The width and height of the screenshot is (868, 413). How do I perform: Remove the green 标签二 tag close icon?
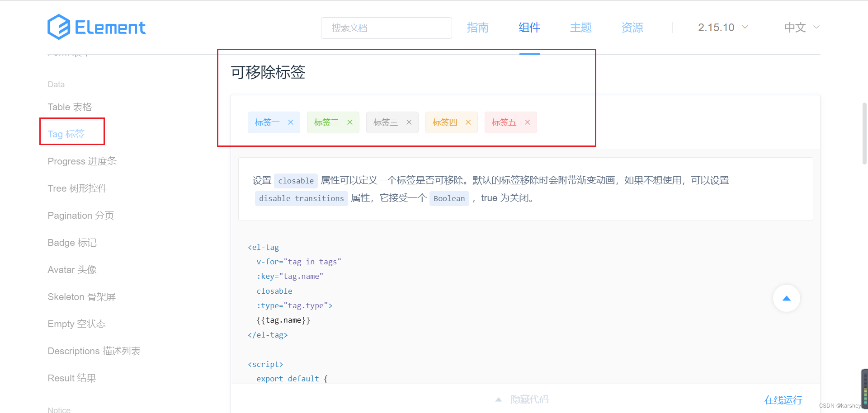[349, 122]
